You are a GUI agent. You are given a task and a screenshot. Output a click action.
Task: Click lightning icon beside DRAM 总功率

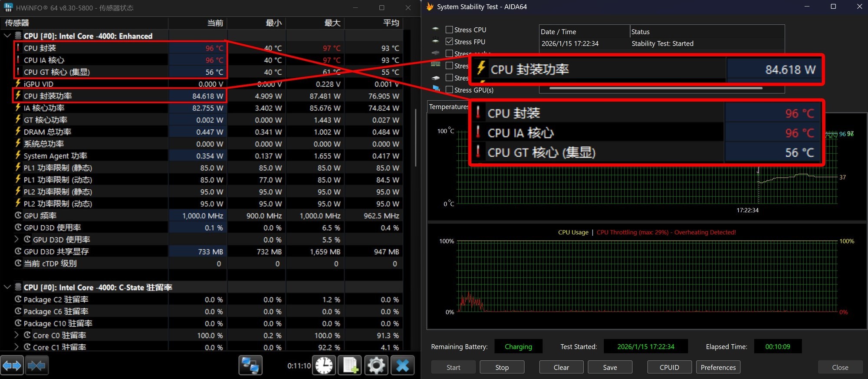18,131
